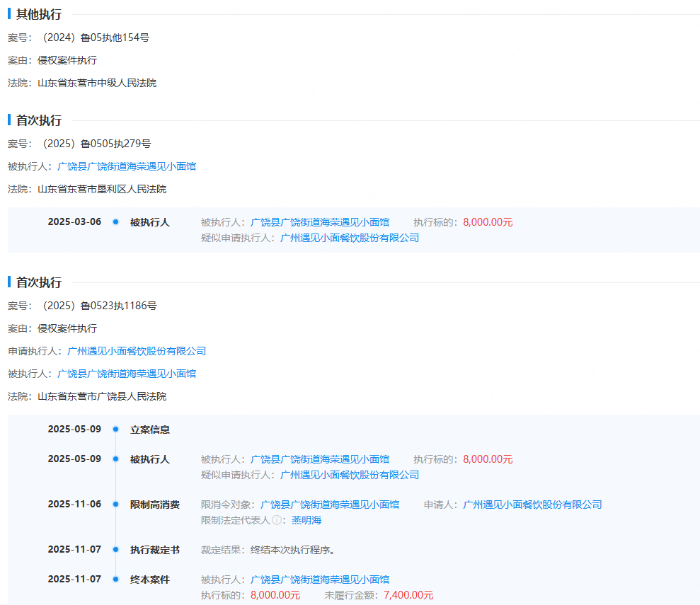Click the date 2025-11-06

[x=74, y=504]
